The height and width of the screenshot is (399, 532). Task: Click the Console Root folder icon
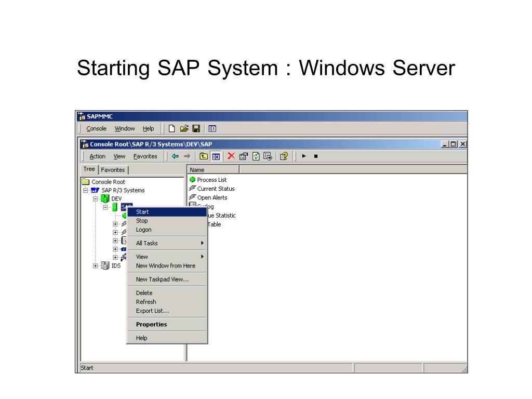pyautogui.click(x=86, y=182)
